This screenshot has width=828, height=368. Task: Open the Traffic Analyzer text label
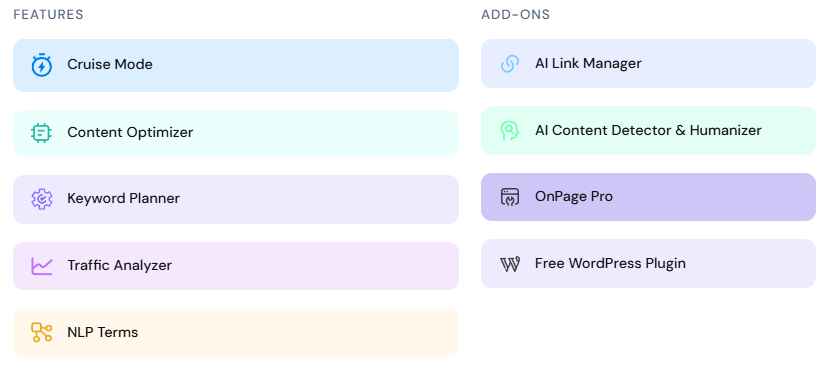[119, 265]
